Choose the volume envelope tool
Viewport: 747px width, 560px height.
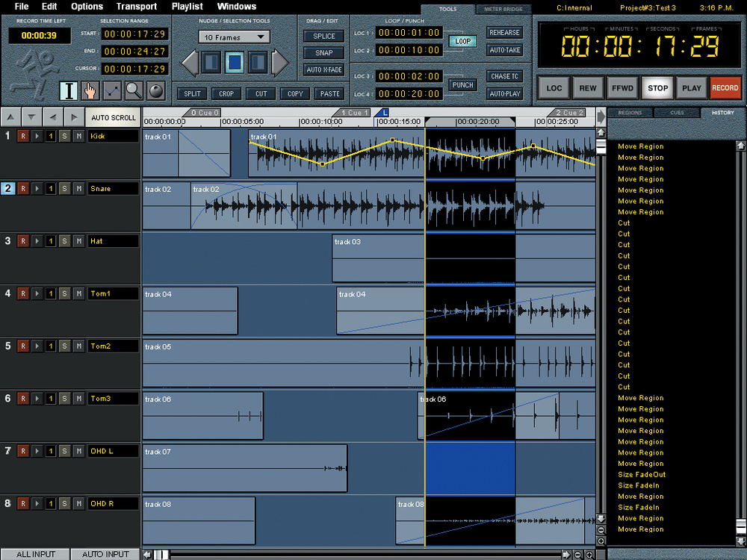112,91
